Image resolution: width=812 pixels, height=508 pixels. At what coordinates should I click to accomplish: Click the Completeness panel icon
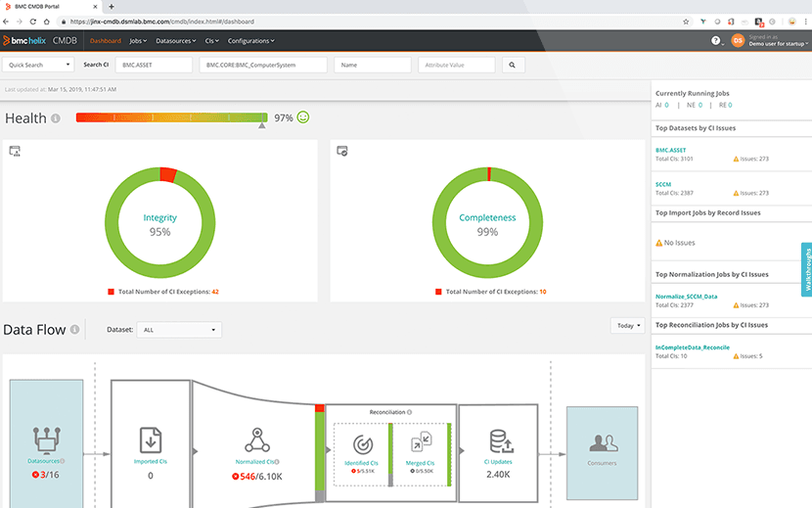(x=342, y=151)
